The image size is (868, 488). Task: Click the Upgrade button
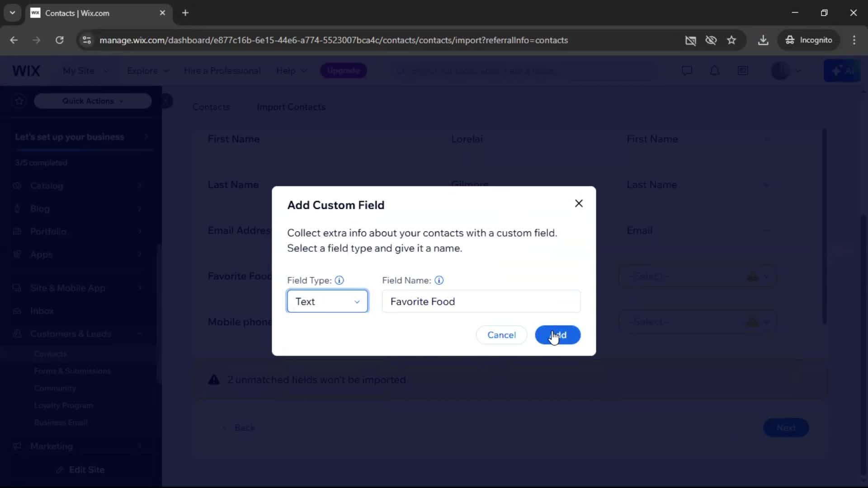344,71
